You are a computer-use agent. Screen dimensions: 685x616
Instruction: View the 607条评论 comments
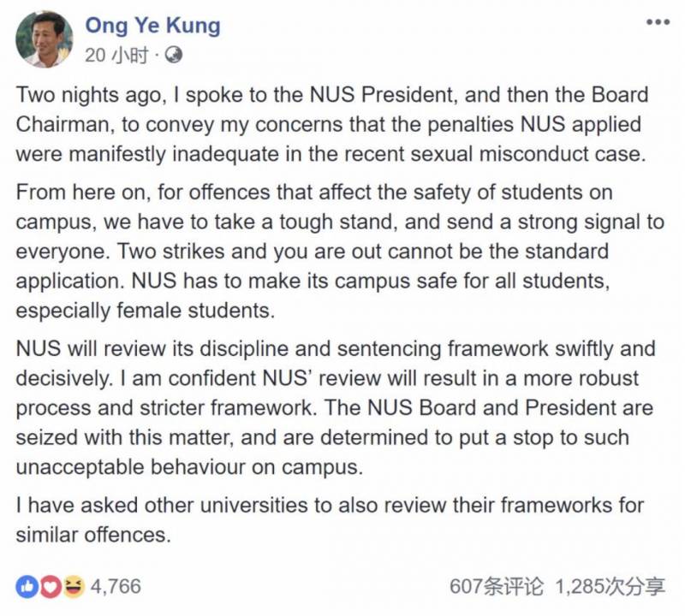click(x=496, y=587)
